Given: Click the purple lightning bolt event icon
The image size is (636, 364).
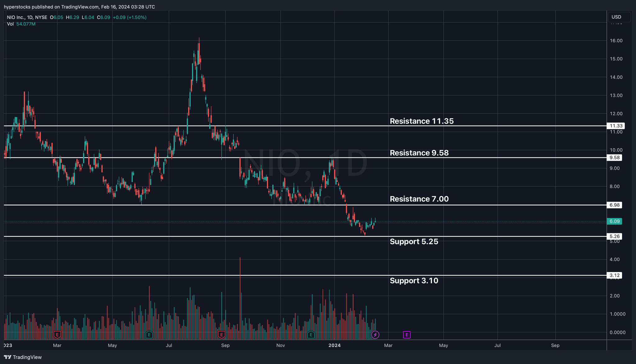Looking at the screenshot, I should pos(375,335).
